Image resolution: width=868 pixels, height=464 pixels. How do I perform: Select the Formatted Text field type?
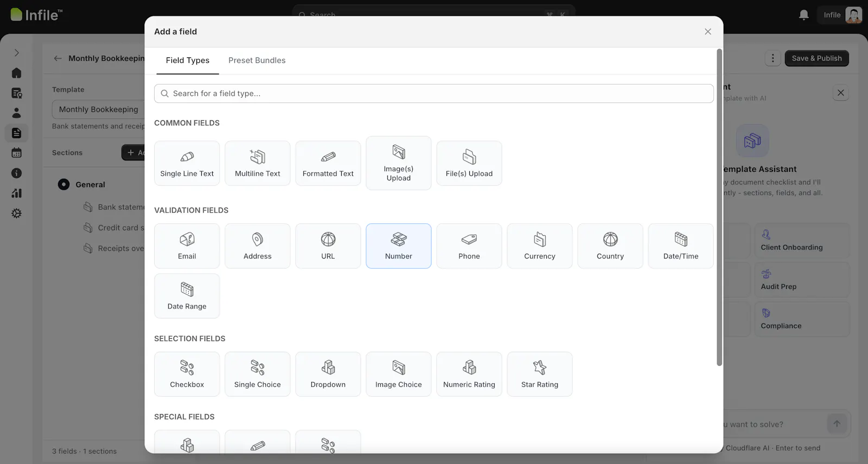(x=328, y=163)
